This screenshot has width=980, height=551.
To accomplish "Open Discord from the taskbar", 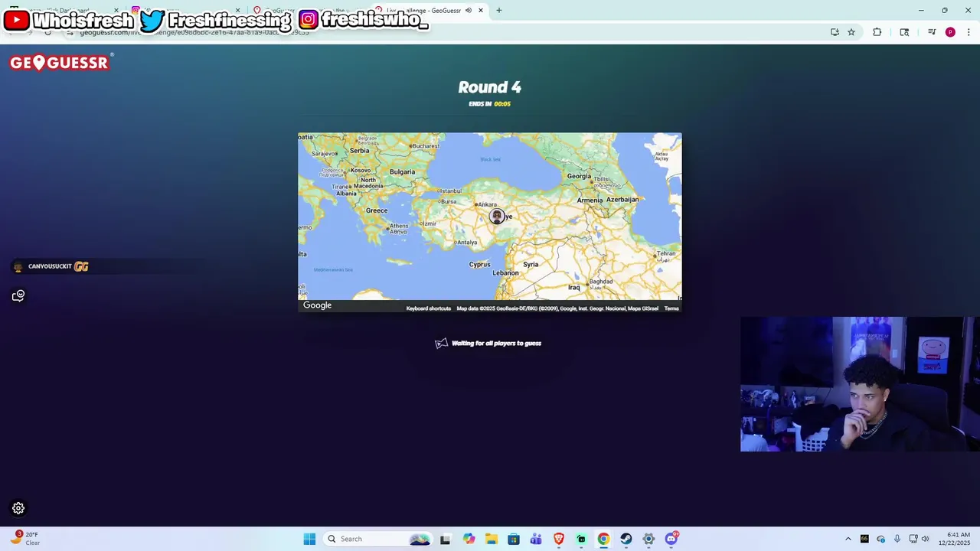I will (671, 539).
